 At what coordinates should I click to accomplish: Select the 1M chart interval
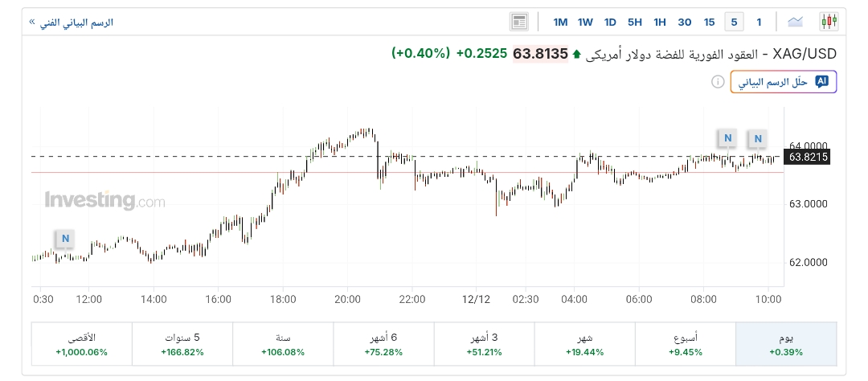(x=560, y=22)
